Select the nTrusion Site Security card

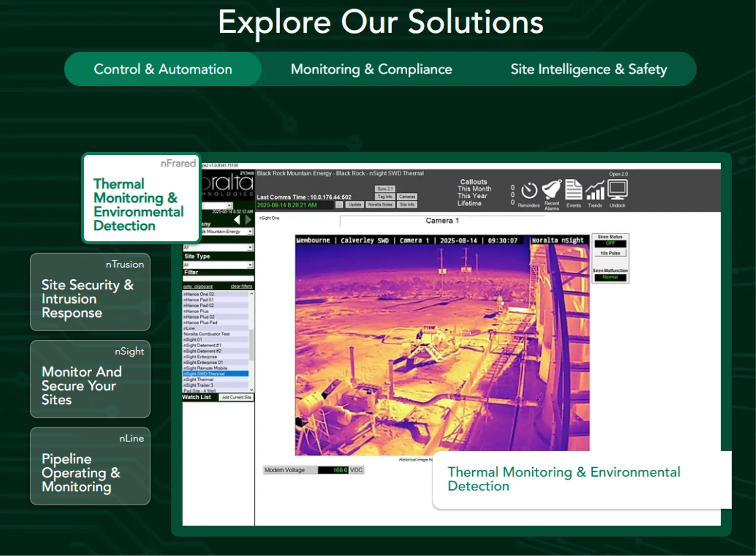(90, 292)
